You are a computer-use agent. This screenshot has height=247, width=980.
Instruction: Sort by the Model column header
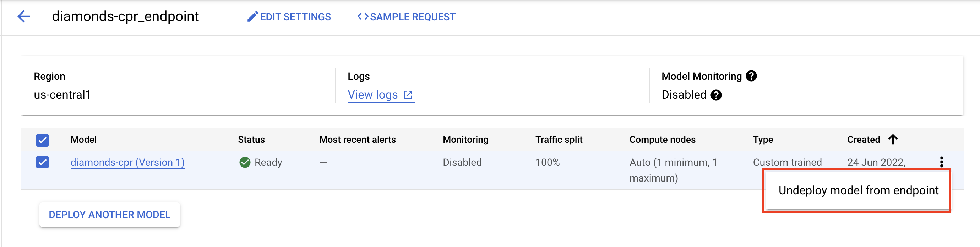pos(84,140)
